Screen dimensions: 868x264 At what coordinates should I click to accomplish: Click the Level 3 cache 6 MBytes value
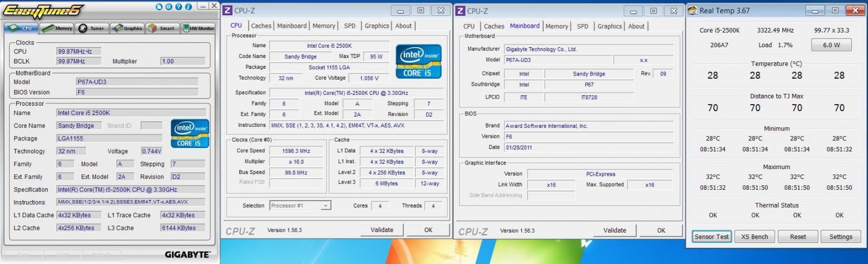click(387, 183)
